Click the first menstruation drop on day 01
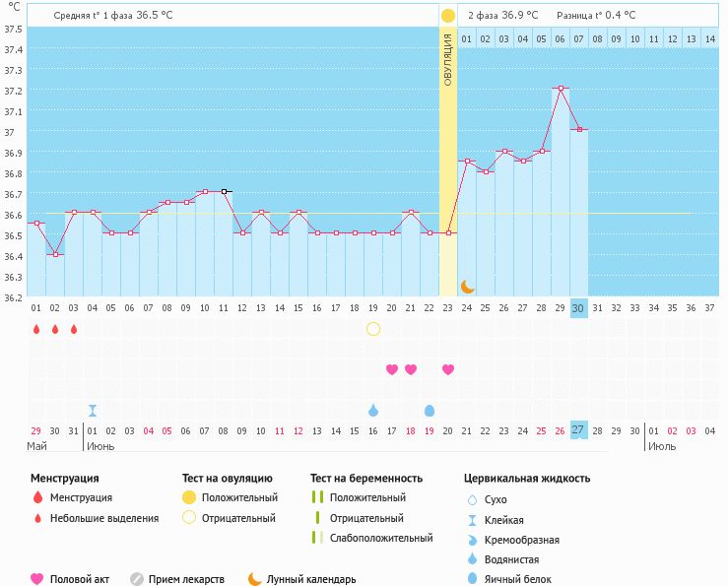Image resolution: width=728 pixels, height=586 pixels. (36, 329)
